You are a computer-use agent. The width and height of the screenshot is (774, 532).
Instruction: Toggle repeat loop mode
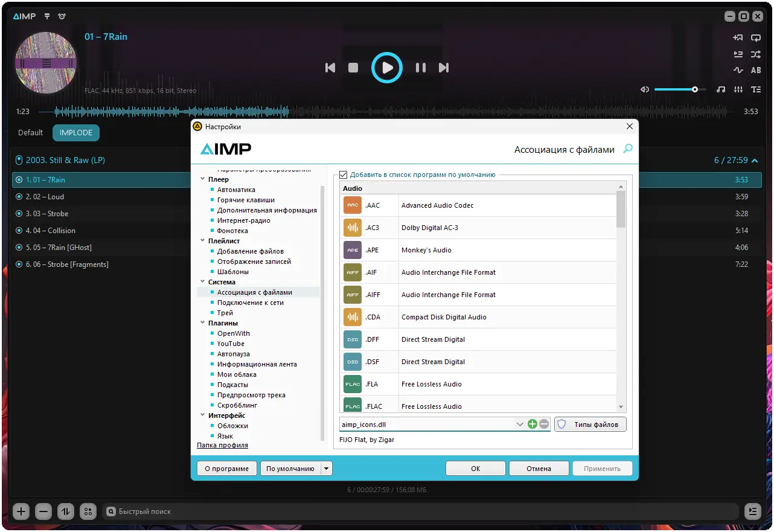click(x=755, y=37)
